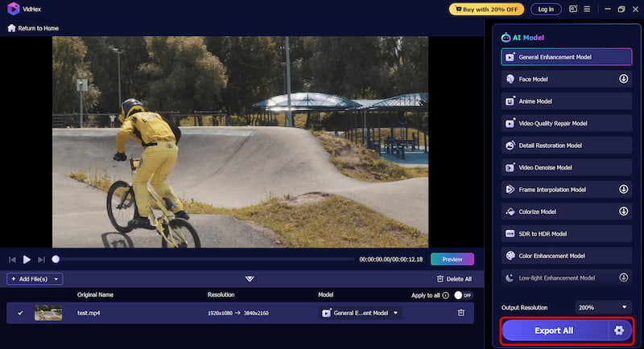Open the Output Resolution 200% dropdown
This screenshot has height=349, width=644.
click(602, 307)
